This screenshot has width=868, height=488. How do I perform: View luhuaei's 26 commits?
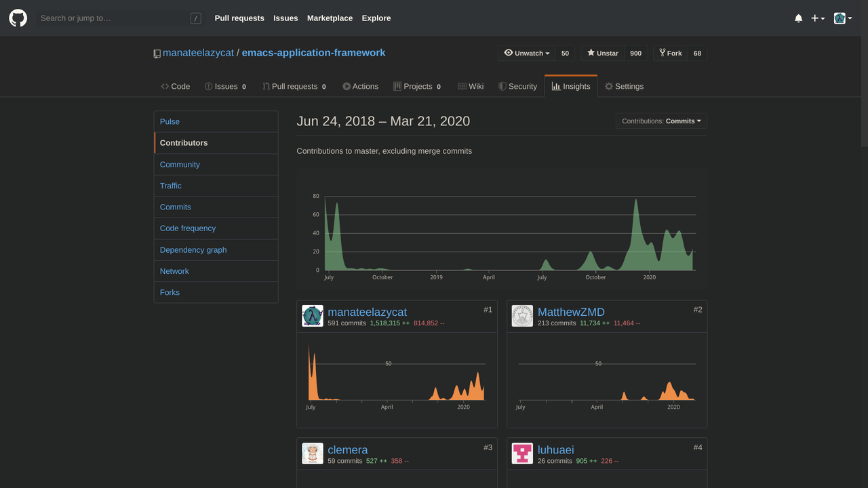click(555, 461)
